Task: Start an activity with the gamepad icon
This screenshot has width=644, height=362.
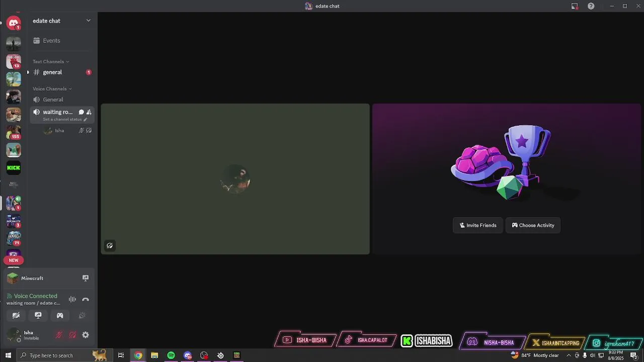Action: (x=60, y=315)
